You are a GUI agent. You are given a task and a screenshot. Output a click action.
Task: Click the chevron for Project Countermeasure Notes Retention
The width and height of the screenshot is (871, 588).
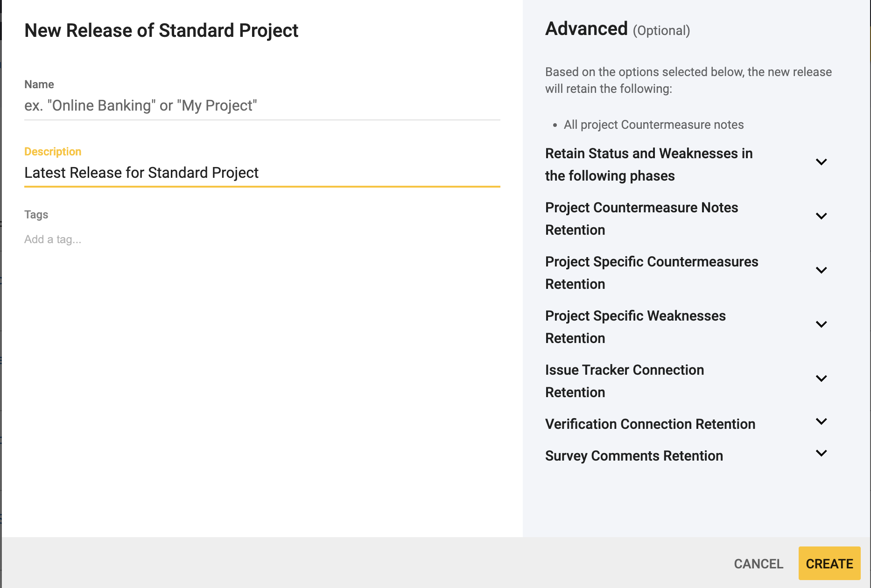[821, 216]
